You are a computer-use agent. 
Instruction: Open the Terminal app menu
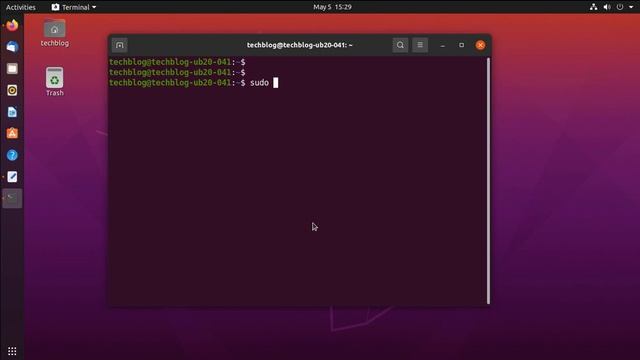(x=74, y=7)
